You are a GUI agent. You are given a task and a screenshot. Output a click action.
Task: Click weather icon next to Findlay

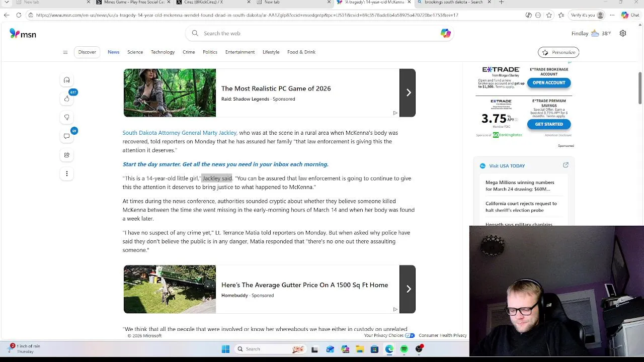595,33
